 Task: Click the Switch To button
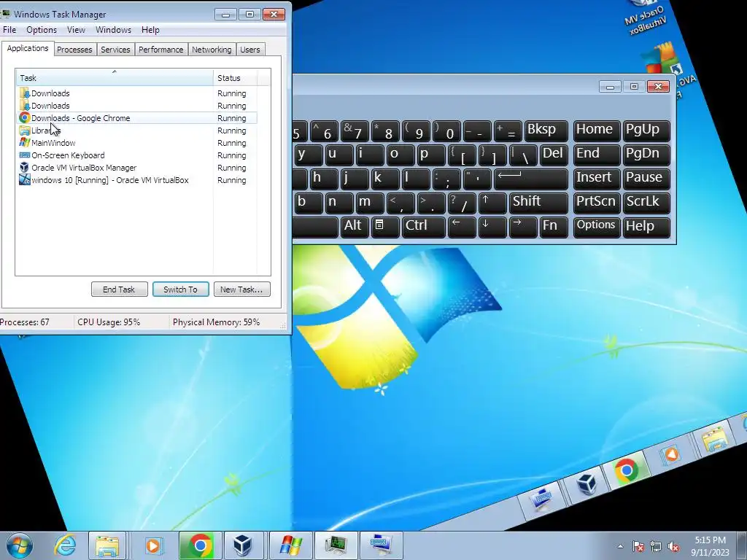181,289
